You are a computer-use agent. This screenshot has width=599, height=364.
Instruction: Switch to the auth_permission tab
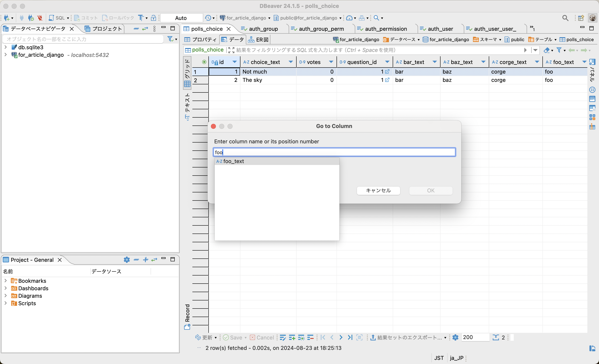pyautogui.click(x=386, y=28)
